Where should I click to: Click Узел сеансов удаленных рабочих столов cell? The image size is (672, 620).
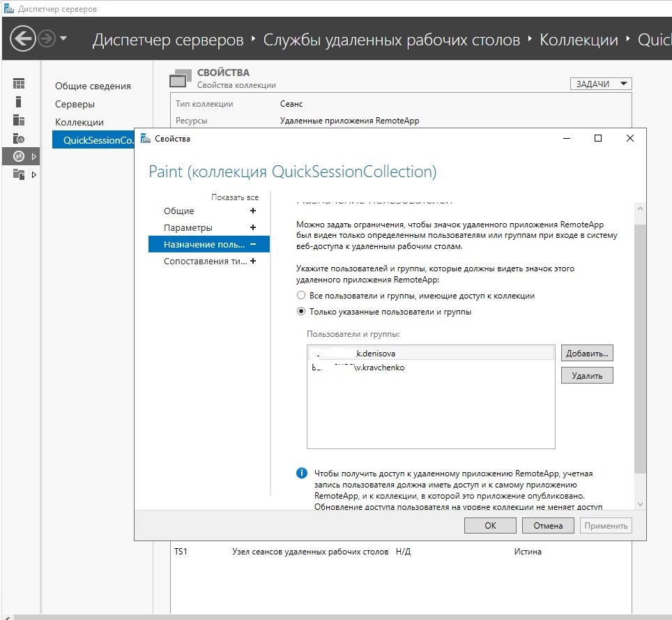pyautogui.click(x=310, y=552)
